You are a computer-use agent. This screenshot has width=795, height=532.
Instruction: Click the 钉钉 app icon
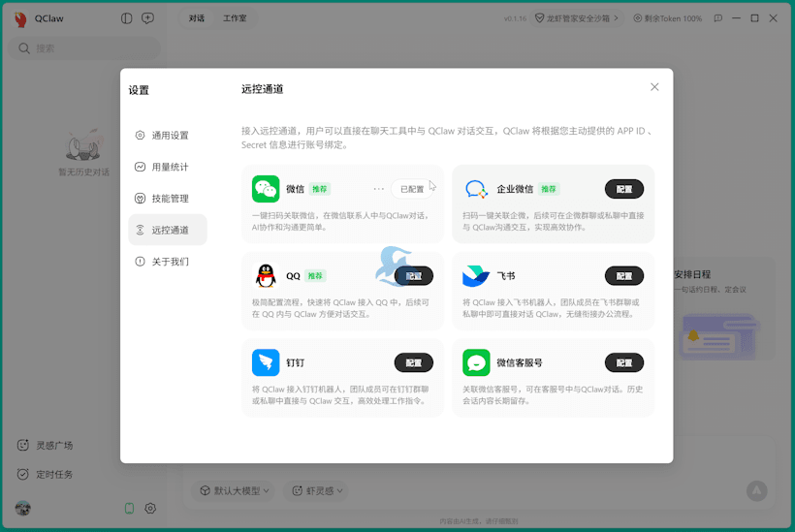(x=266, y=362)
